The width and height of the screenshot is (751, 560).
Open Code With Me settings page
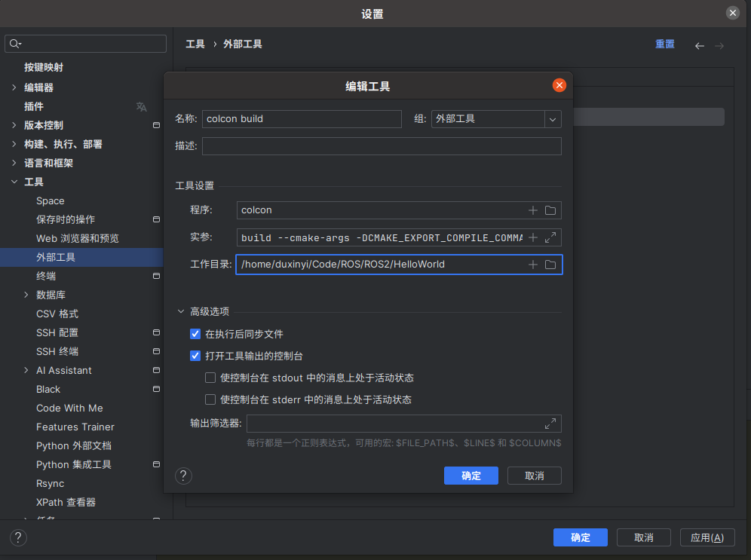[69, 408]
